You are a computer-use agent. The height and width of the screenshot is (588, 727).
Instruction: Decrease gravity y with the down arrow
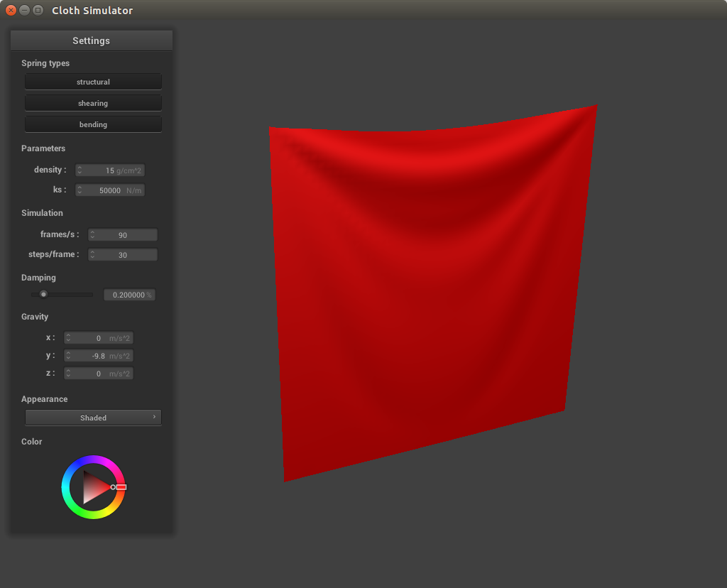pyautogui.click(x=68, y=358)
